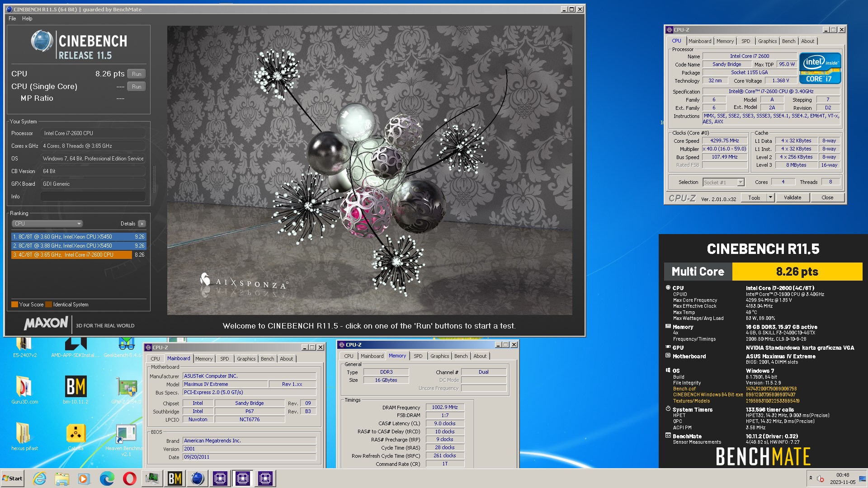Click the Intel Core i7 logo in CPU-Z
Viewport: 868px width, 488px height.
820,68
